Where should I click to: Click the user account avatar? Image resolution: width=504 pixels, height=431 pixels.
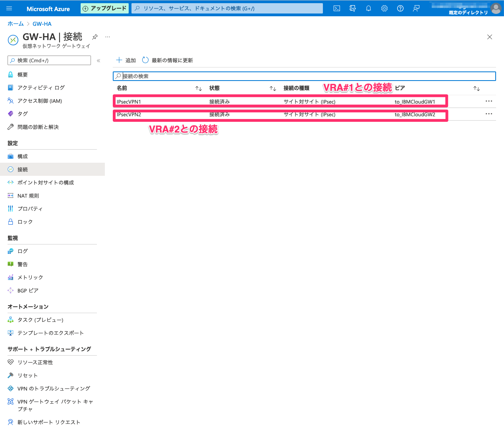(x=496, y=8)
